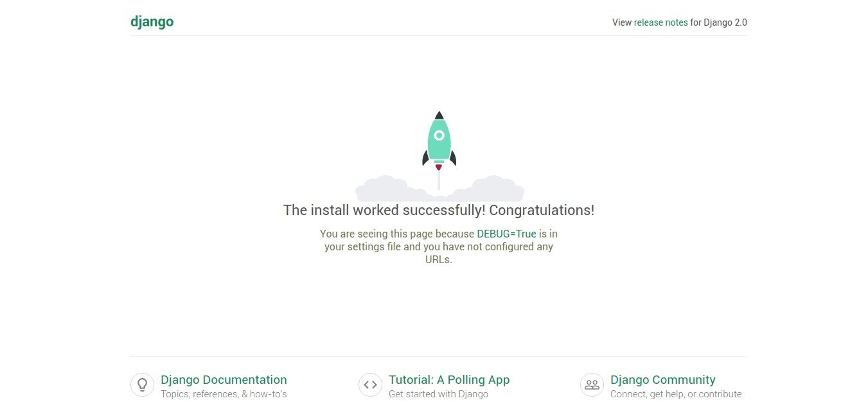Image resolution: width=868 pixels, height=405 pixels.
Task: Open the release notes link
Action: tap(660, 22)
